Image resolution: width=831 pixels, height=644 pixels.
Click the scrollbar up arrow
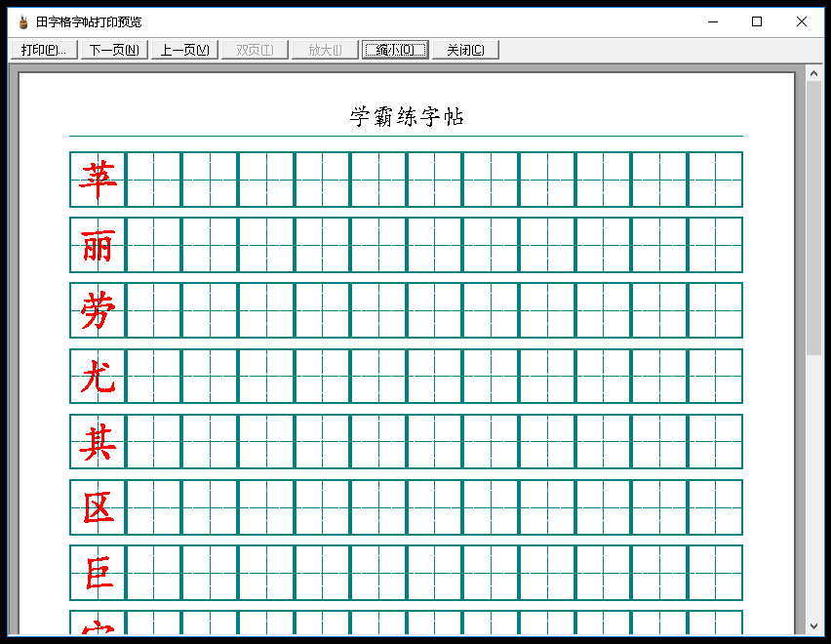click(813, 73)
